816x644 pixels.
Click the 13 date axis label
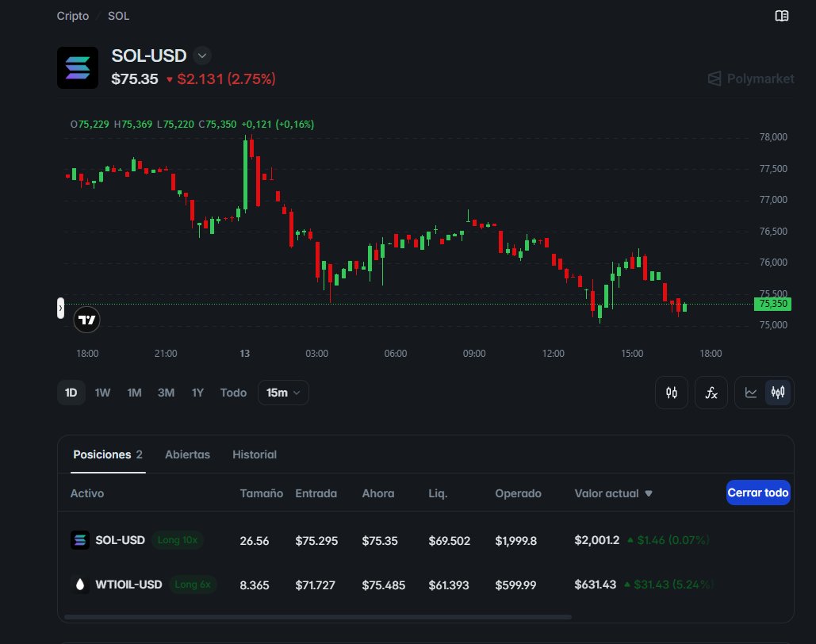(244, 354)
